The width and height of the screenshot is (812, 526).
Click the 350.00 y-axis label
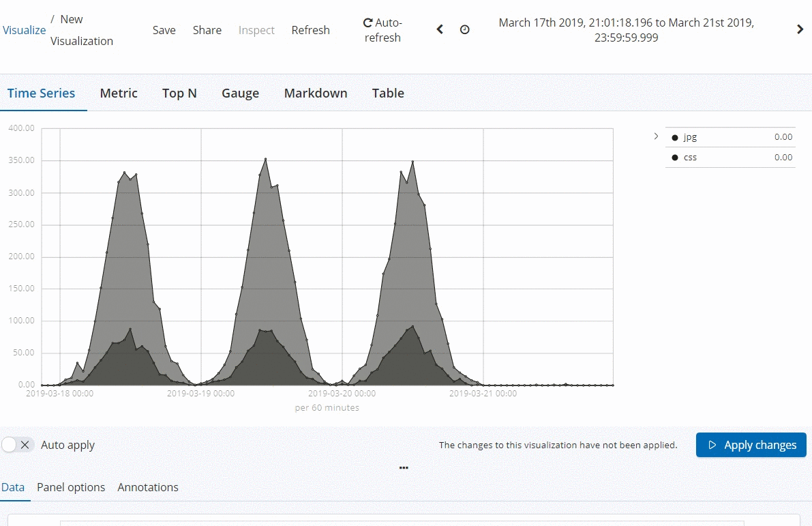(x=21, y=160)
